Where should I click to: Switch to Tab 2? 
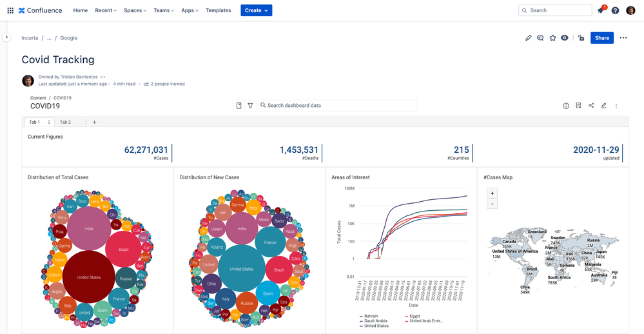[x=65, y=122]
